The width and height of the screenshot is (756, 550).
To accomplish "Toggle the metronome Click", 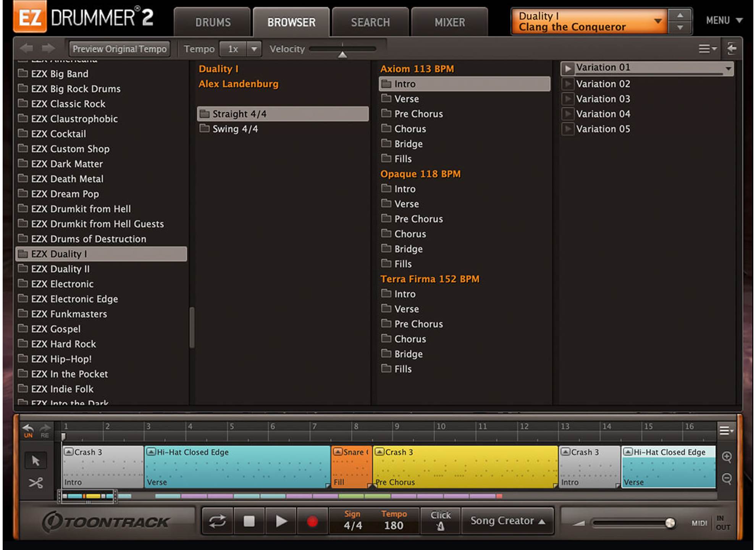I will tap(440, 521).
